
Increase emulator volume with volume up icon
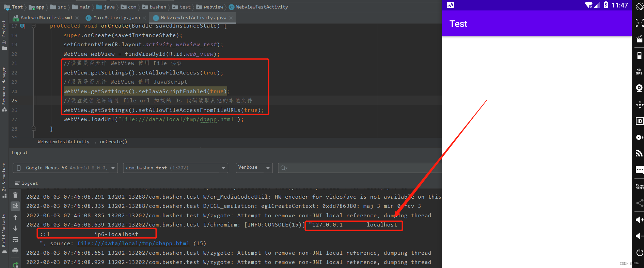[640, 220]
